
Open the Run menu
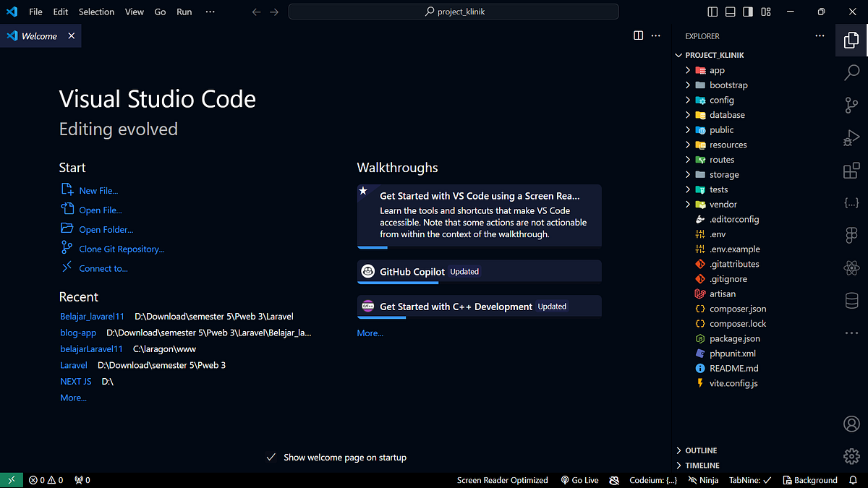coord(184,12)
